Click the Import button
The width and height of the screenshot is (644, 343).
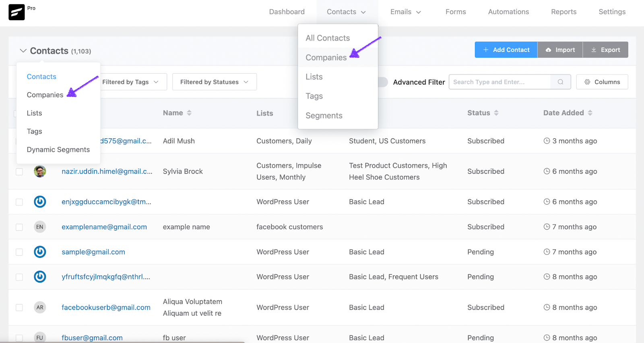pyautogui.click(x=560, y=50)
